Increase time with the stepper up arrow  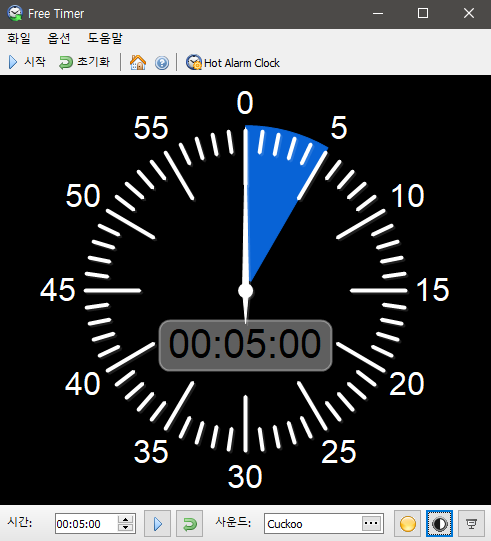126,519
